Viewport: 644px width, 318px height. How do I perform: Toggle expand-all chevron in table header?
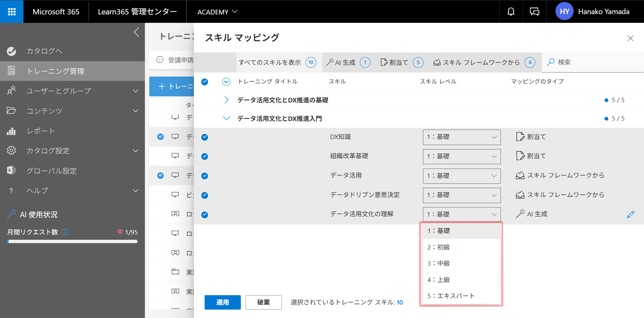[226, 82]
